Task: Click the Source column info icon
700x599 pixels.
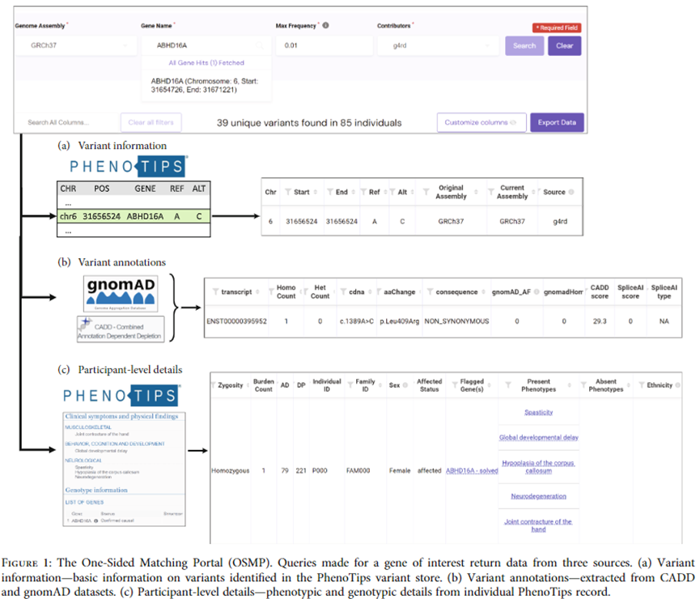Action: 571,193
